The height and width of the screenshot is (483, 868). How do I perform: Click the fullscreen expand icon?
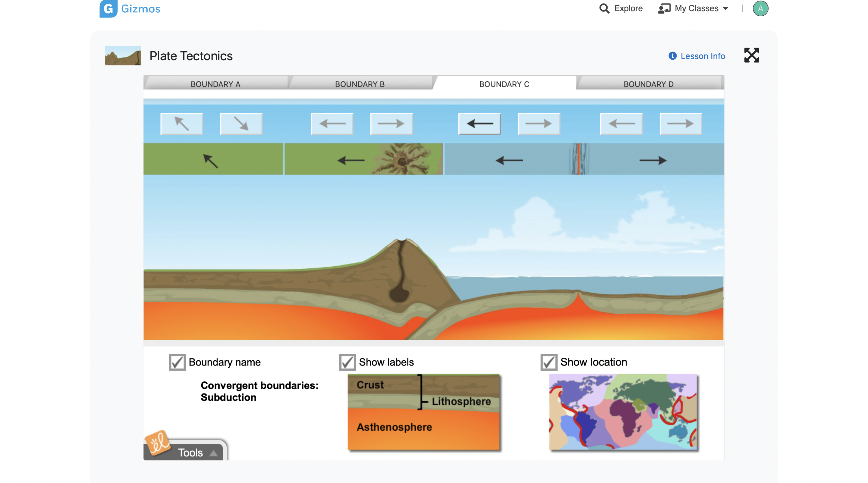pyautogui.click(x=753, y=55)
